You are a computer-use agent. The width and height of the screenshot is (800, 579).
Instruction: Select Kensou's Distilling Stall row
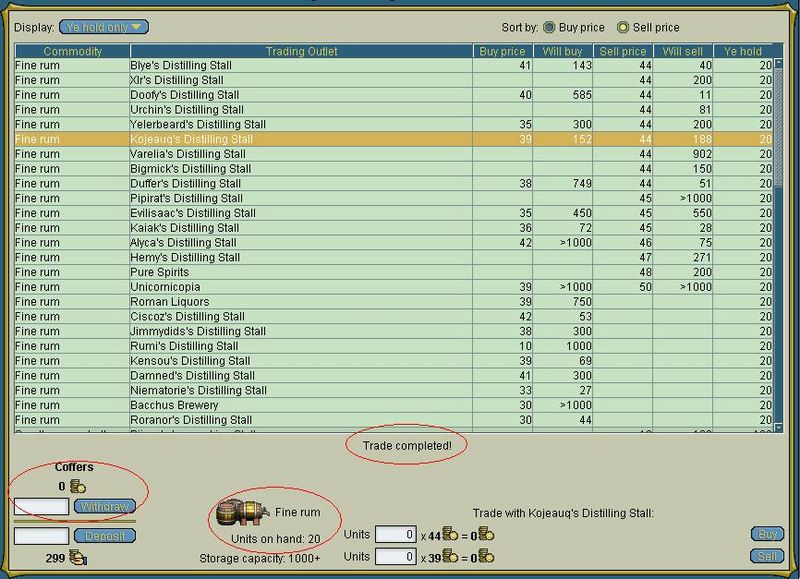point(394,361)
